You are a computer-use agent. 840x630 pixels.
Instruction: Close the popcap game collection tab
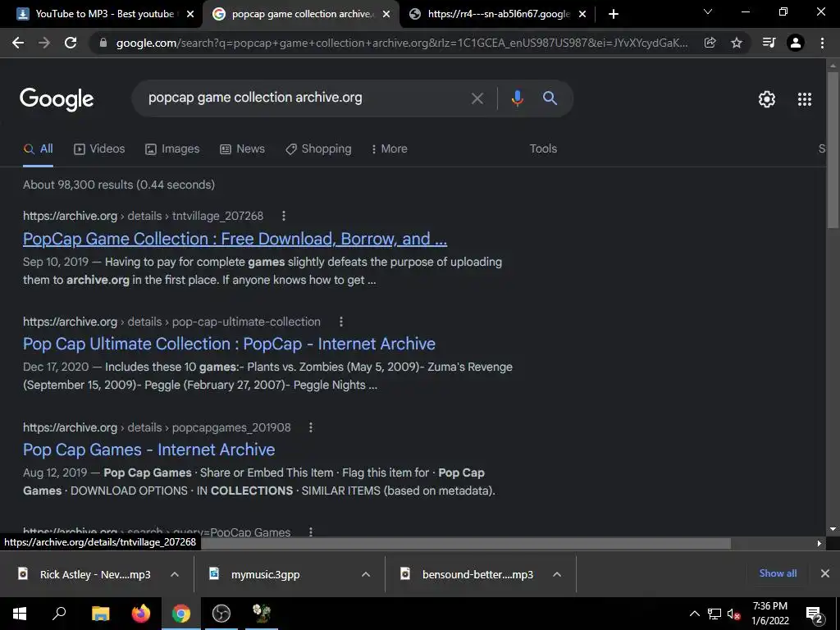tap(386, 15)
